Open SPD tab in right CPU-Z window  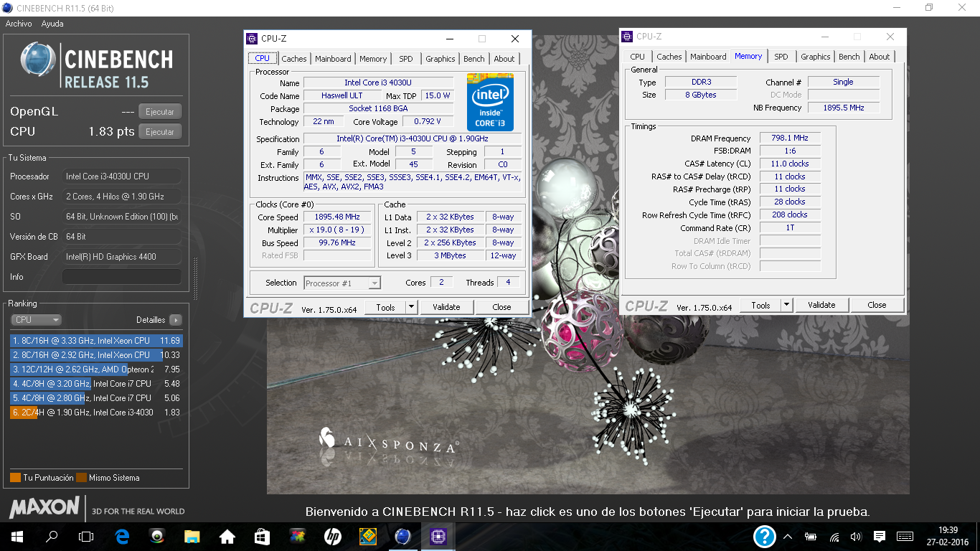coord(781,57)
